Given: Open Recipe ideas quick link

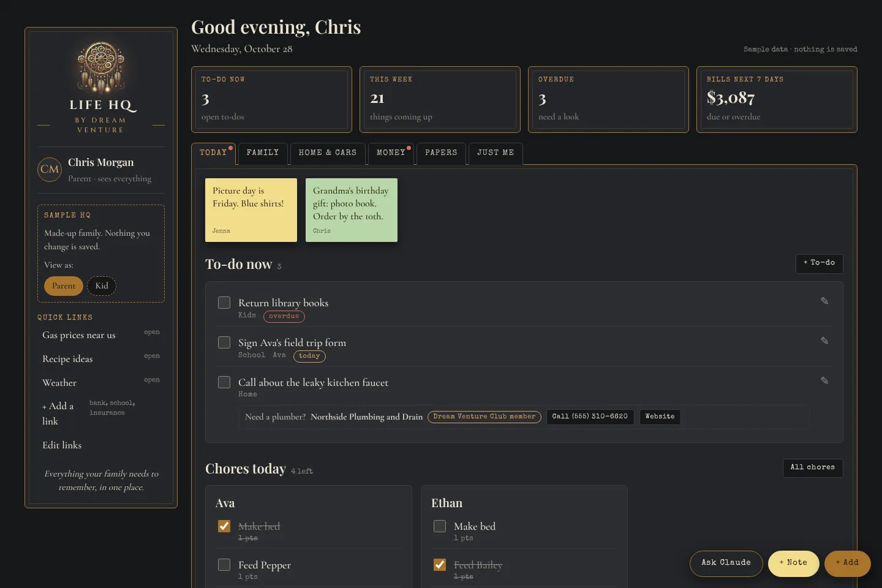Looking at the screenshot, I should [x=101, y=359].
